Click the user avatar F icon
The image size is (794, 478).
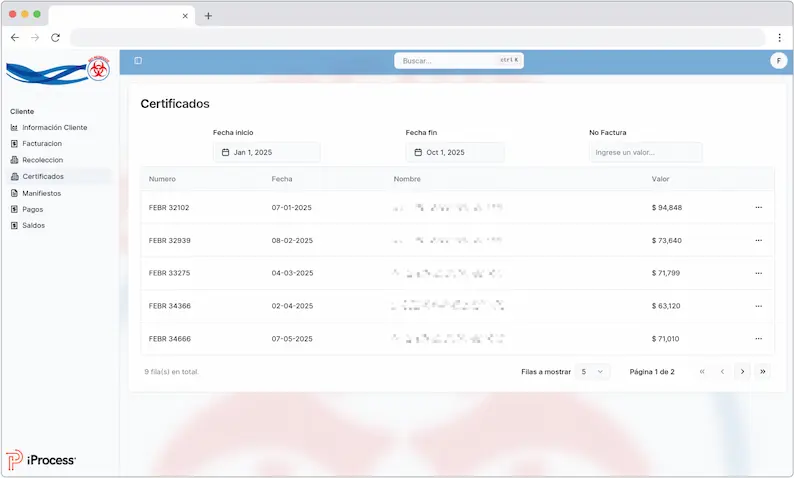(x=779, y=61)
